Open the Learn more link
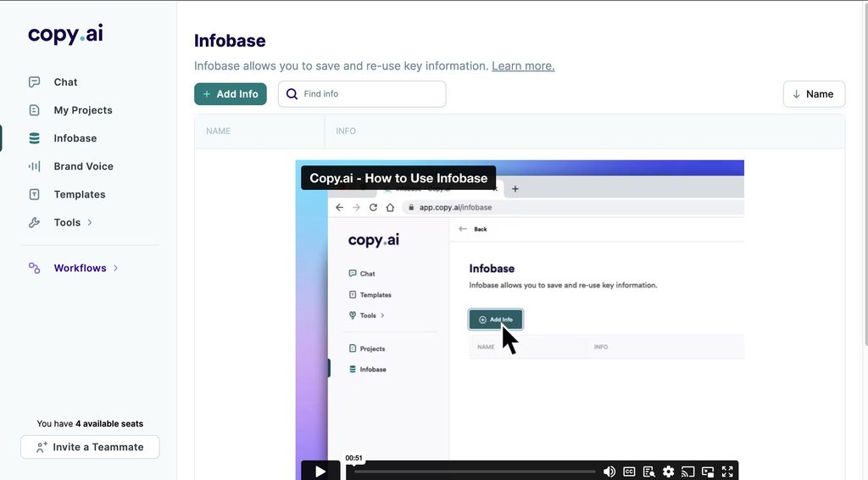Viewport: 868px width, 480px height. (x=523, y=66)
